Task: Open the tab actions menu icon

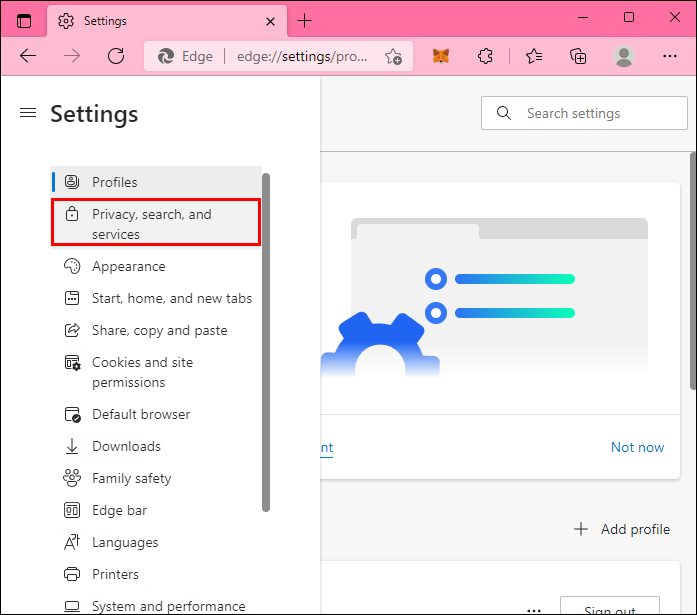Action: point(24,21)
